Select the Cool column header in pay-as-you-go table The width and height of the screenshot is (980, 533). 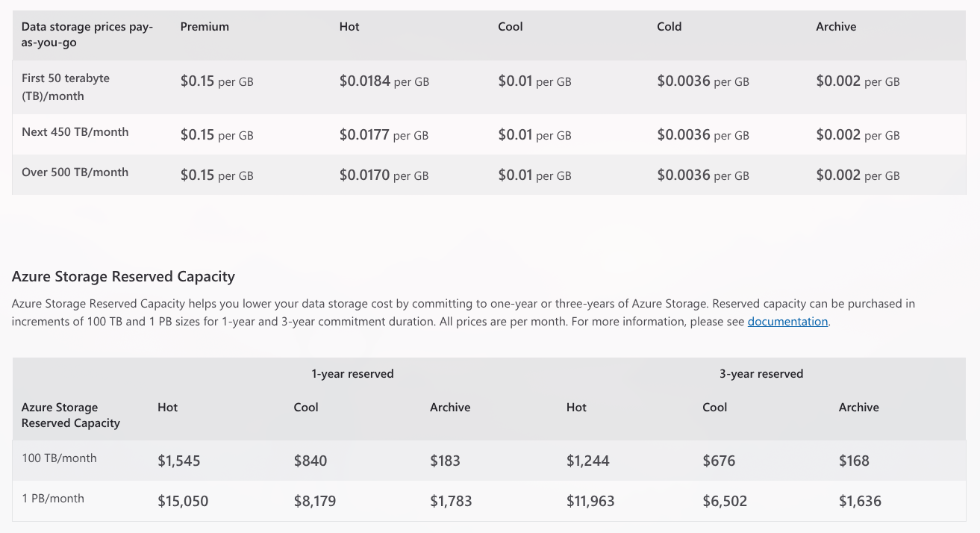click(509, 26)
